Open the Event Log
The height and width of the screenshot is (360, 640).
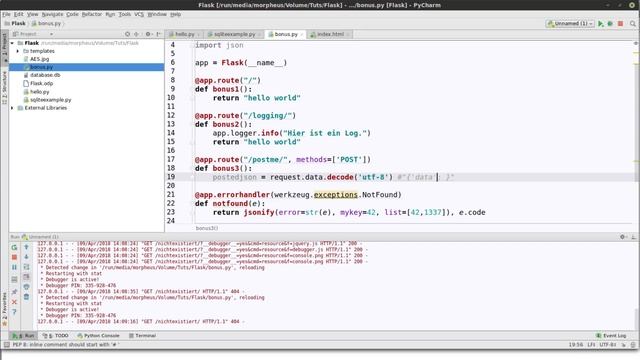pyautogui.click(x=611, y=336)
